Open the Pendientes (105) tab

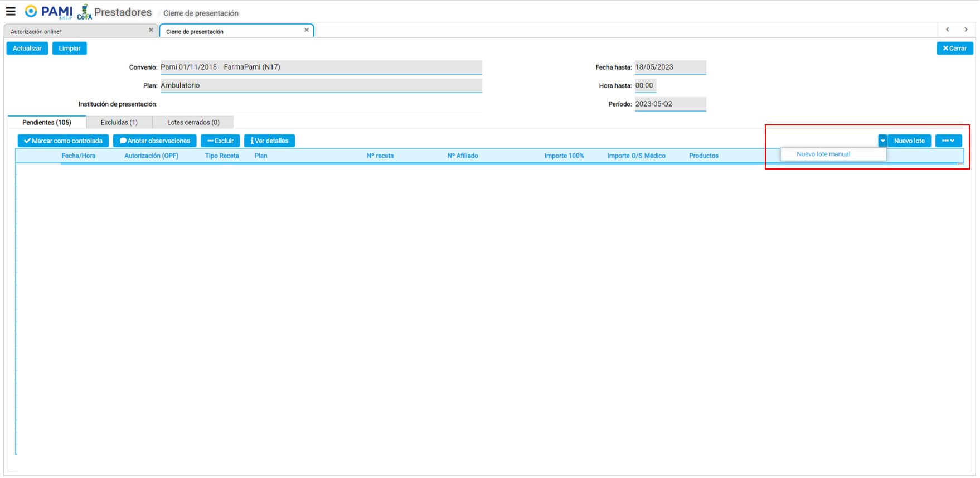point(47,122)
